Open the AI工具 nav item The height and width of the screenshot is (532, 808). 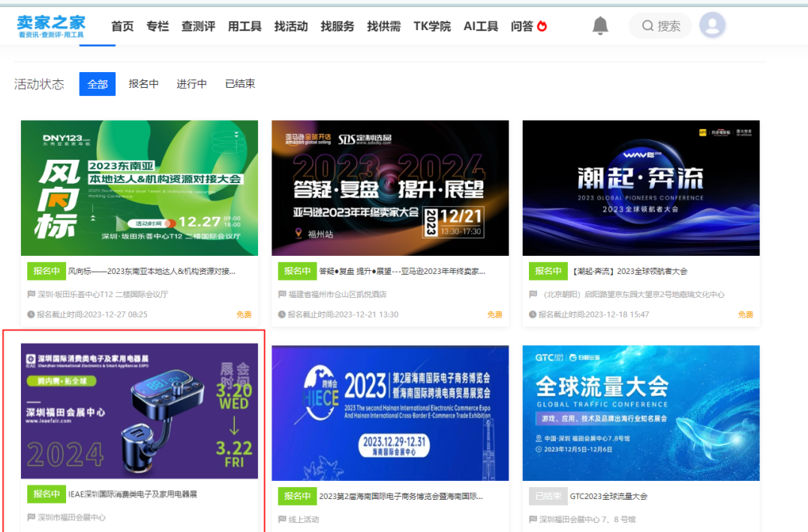coord(481,26)
